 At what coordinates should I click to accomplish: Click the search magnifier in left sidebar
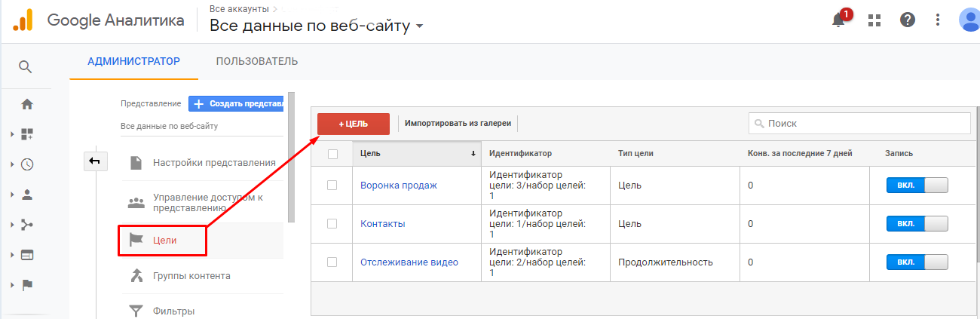pos(25,67)
